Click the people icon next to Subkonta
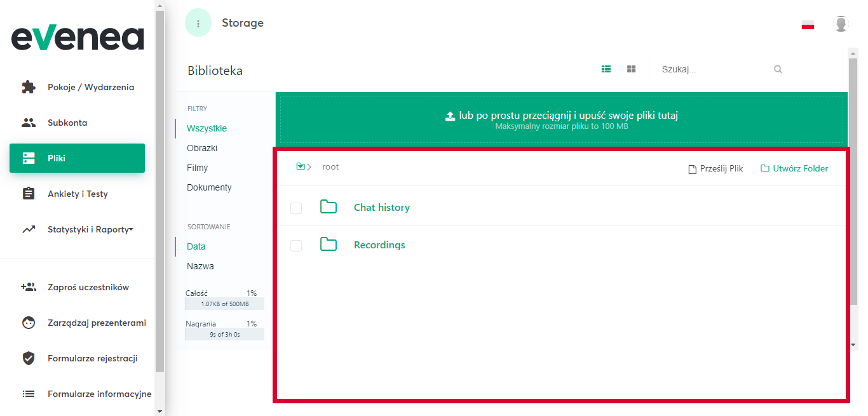The height and width of the screenshot is (416, 868). pos(29,123)
